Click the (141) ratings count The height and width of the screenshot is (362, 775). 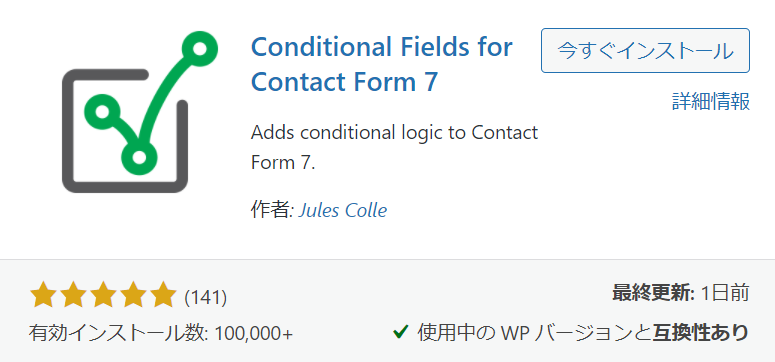point(206,297)
